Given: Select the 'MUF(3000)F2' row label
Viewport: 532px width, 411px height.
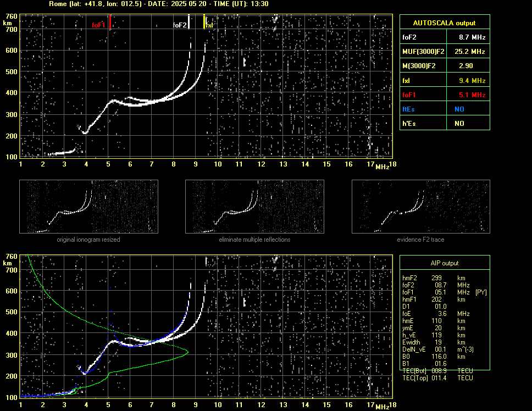Looking at the screenshot, I should 423,52.
